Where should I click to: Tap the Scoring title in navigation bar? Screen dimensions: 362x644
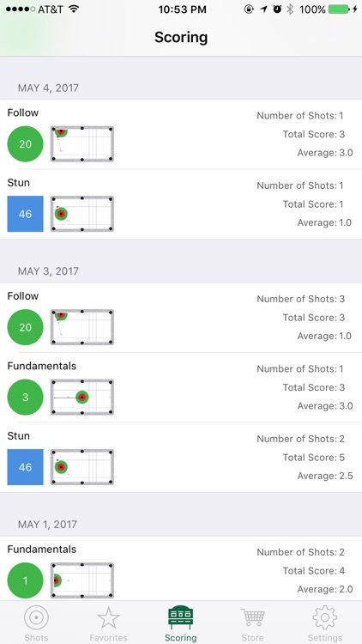181,38
